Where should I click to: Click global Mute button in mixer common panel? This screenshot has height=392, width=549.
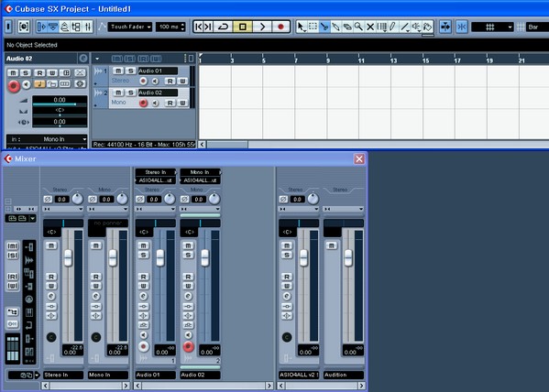point(13,246)
